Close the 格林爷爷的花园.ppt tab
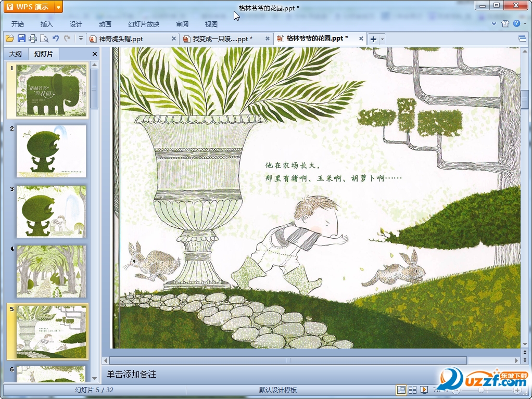532x399 pixels. (361, 38)
